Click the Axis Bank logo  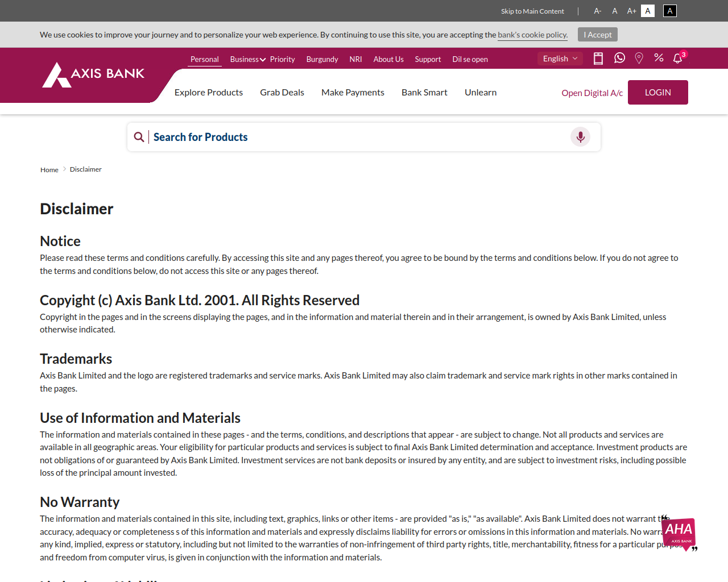pos(93,74)
